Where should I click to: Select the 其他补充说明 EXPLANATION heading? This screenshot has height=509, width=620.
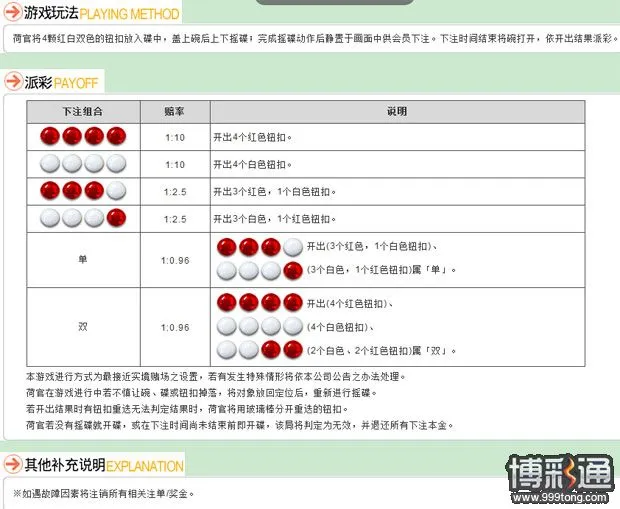(104, 465)
